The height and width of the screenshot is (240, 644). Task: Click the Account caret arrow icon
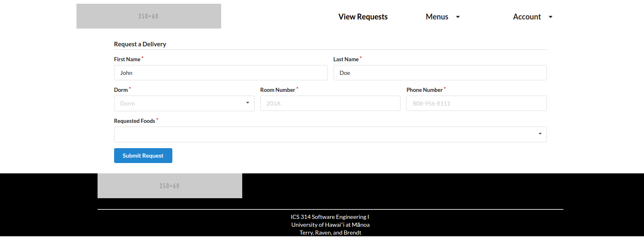pos(550,17)
